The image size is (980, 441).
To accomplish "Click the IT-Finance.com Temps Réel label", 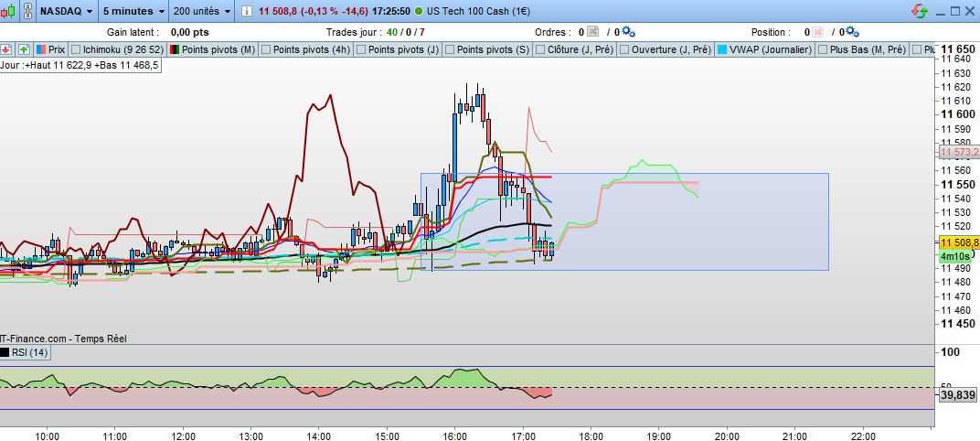I will pyautogui.click(x=63, y=338).
